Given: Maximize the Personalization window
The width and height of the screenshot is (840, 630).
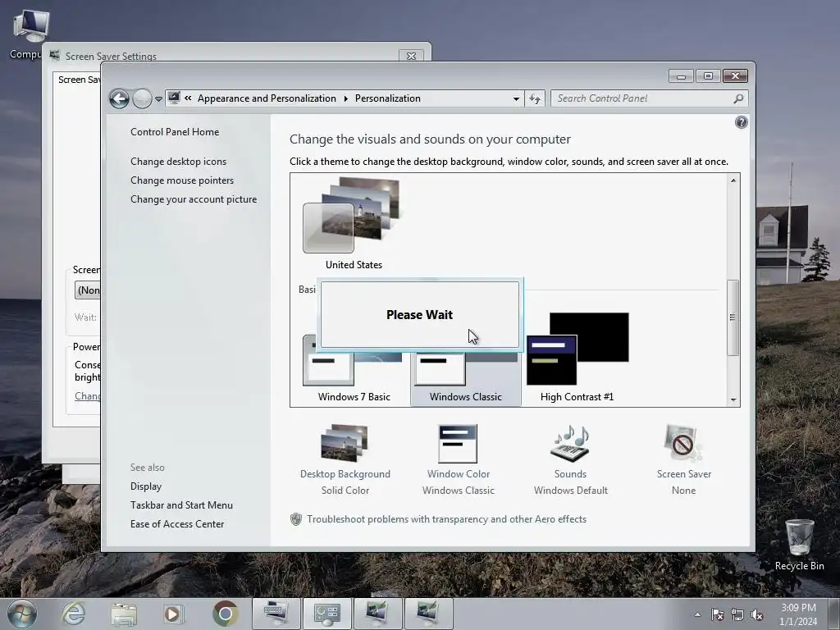Looking at the screenshot, I should pos(708,76).
